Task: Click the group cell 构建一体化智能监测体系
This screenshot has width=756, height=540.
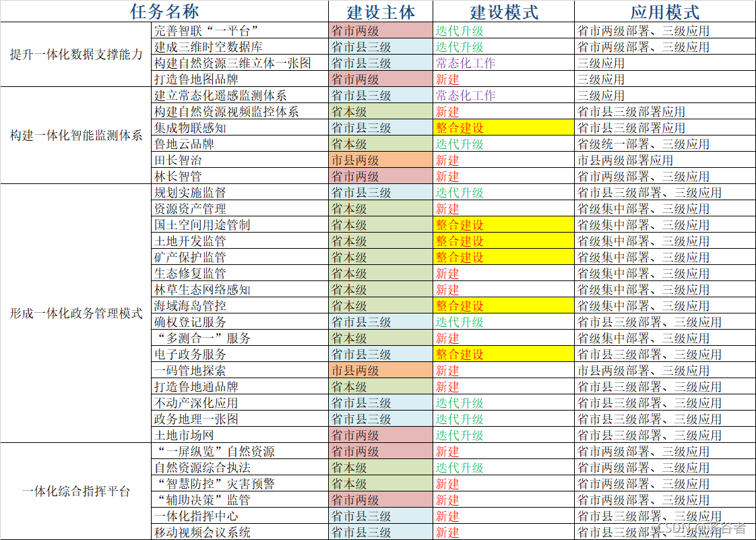Action: click(x=76, y=136)
